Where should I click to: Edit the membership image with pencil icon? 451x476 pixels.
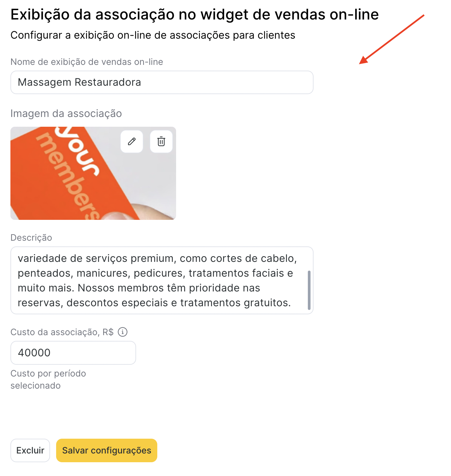(x=132, y=142)
